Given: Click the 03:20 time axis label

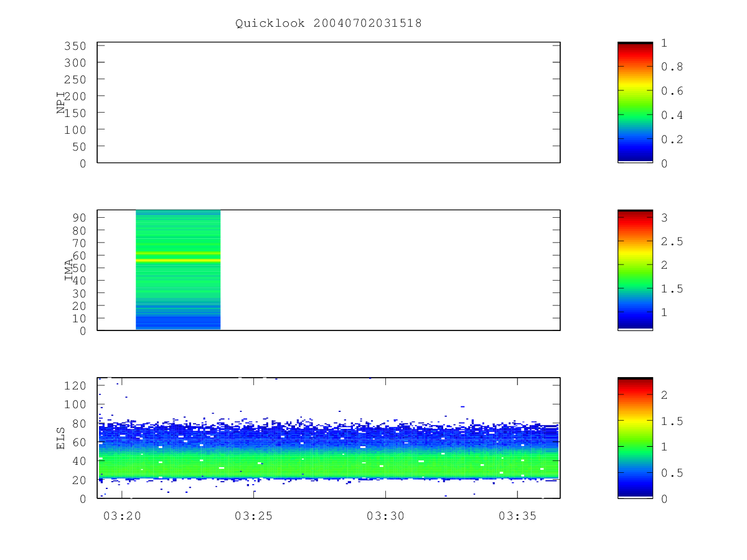Looking at the screenshot, I should point(121,516).
